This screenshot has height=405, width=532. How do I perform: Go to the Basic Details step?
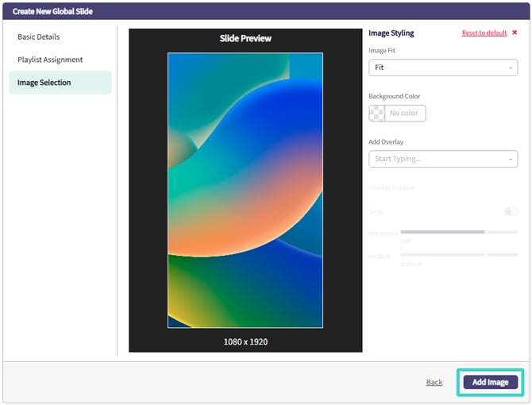coord(38,37)
